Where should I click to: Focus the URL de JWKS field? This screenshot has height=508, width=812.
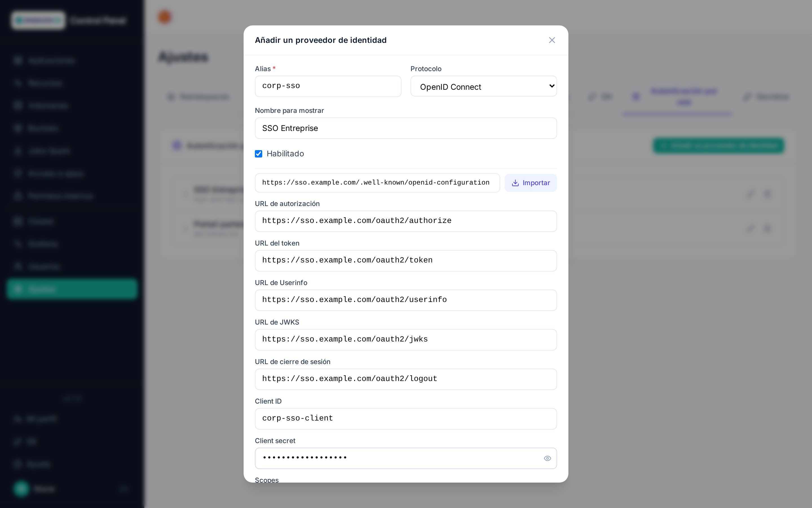click(406, 340)
